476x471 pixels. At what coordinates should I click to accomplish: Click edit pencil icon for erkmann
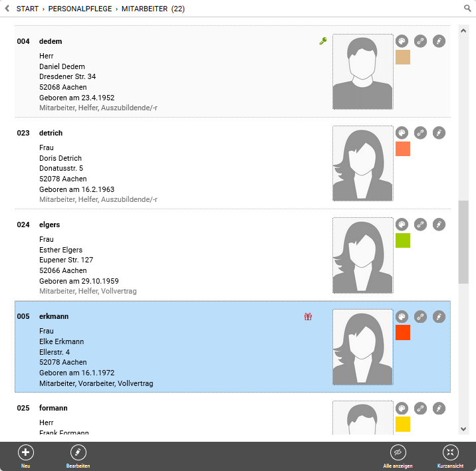pos(439,317)
